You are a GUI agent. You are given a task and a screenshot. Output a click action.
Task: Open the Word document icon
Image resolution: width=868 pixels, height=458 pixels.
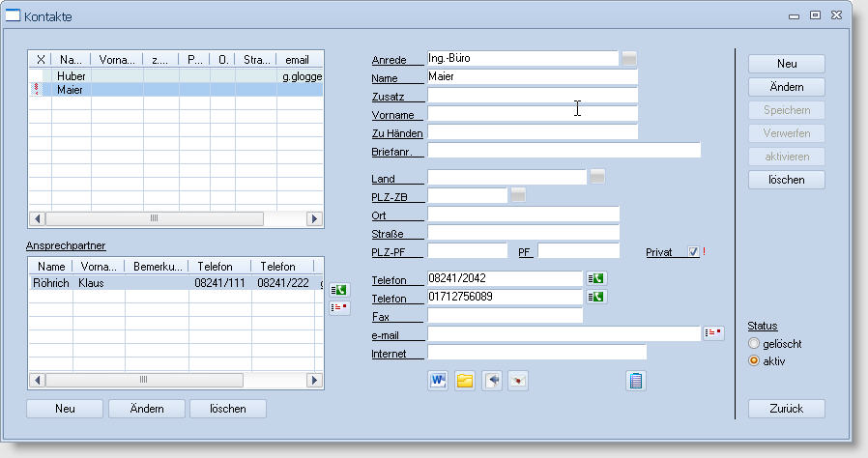438,381
